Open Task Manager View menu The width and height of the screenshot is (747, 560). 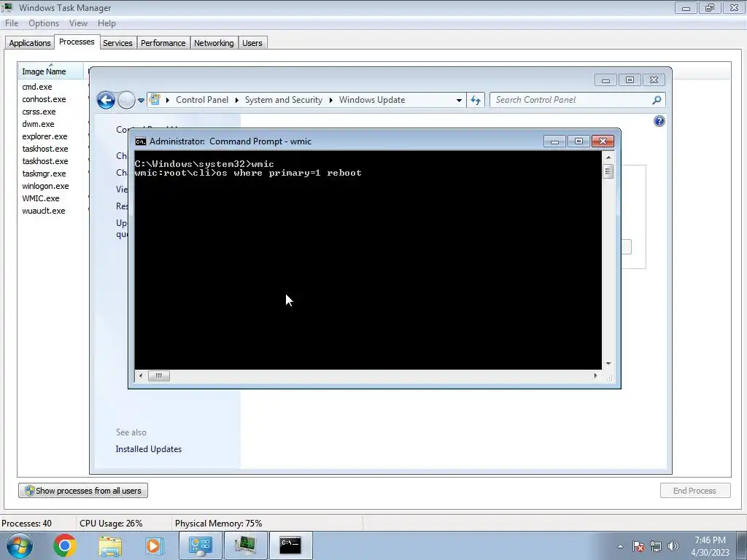tap(78, 23)
